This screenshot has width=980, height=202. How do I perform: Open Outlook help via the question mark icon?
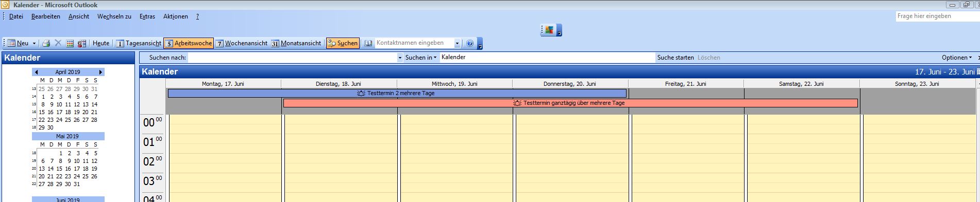click(469, 43)
